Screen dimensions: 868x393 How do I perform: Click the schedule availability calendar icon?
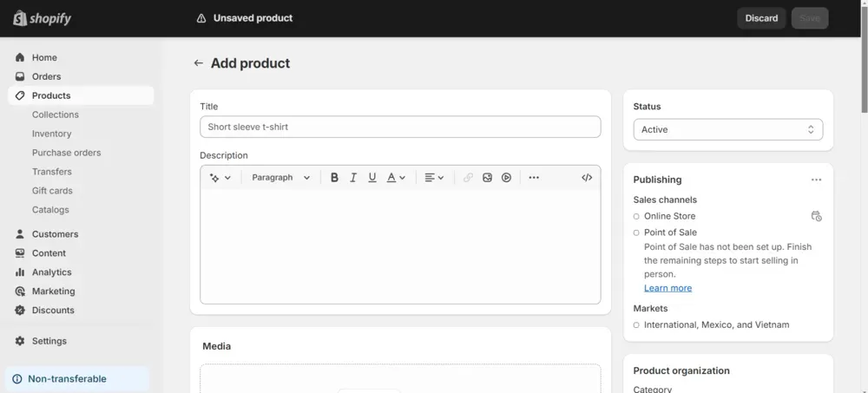817,216
